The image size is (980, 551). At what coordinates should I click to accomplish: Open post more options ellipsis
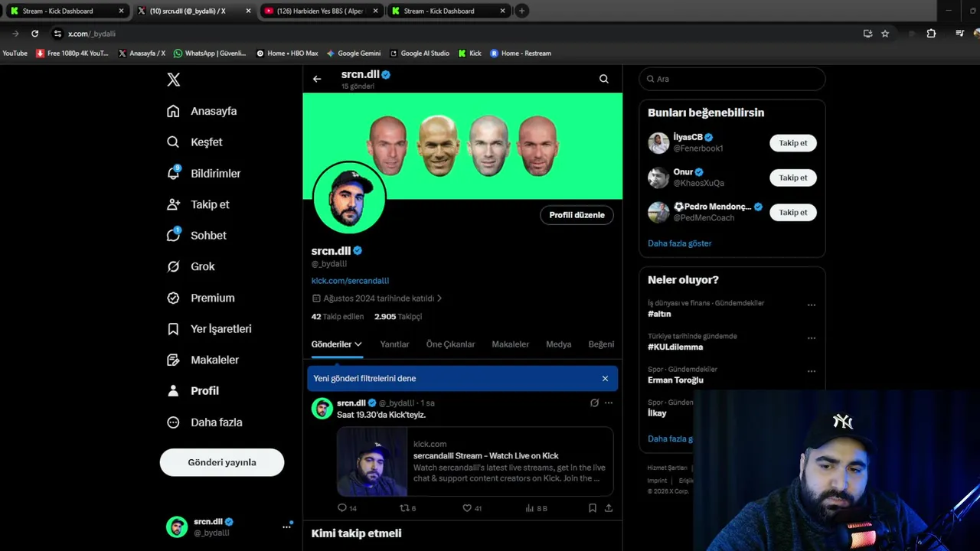(609, 403)
